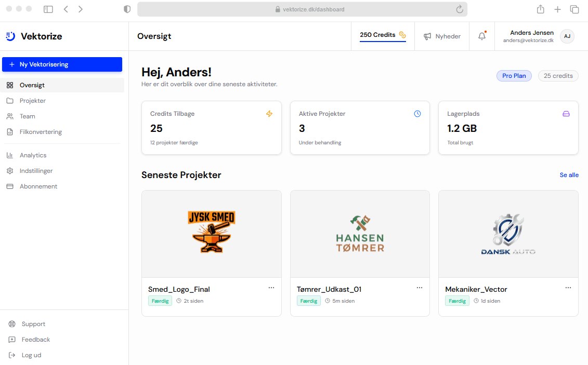Open the Hansen Tømrer project thumbnail
This screenshot has height=365, width=588.
[x=360, y=234]
